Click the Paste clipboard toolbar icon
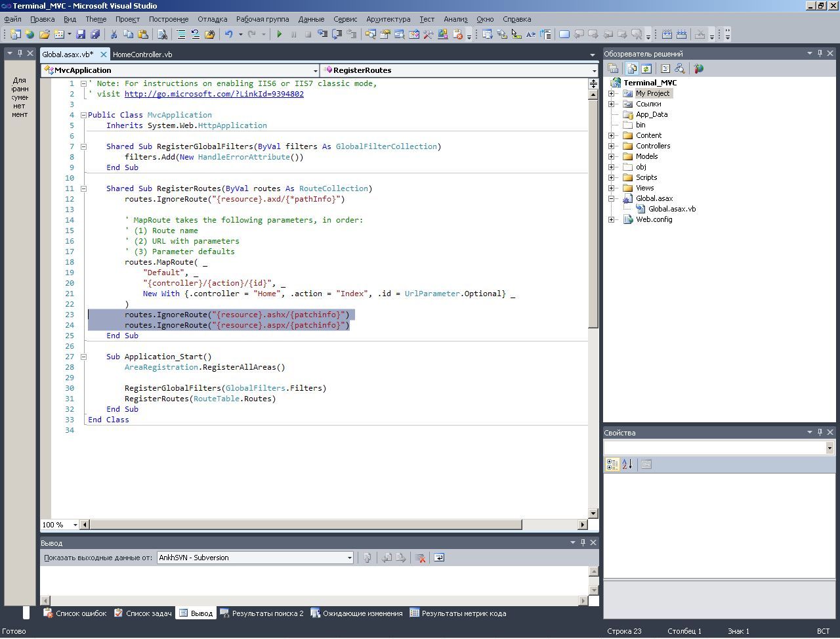 (142, 34)
